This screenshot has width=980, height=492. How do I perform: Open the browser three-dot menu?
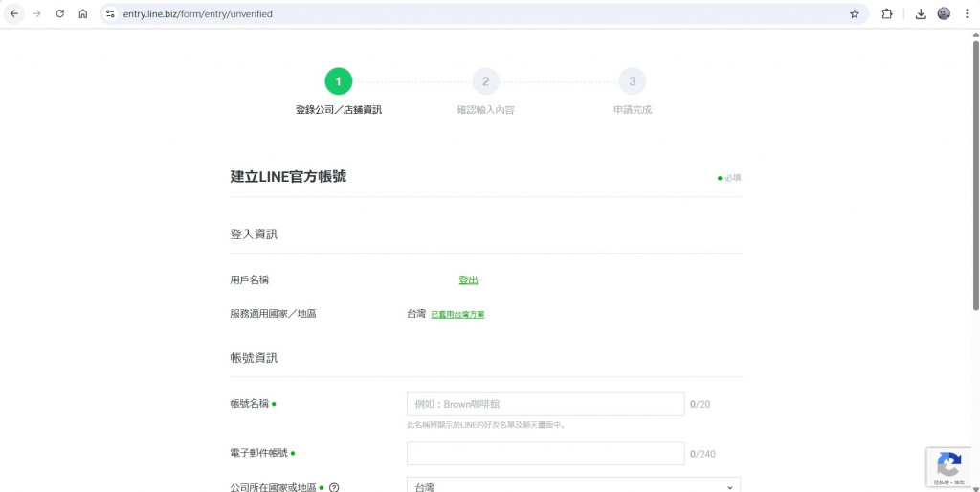point(967,13)
